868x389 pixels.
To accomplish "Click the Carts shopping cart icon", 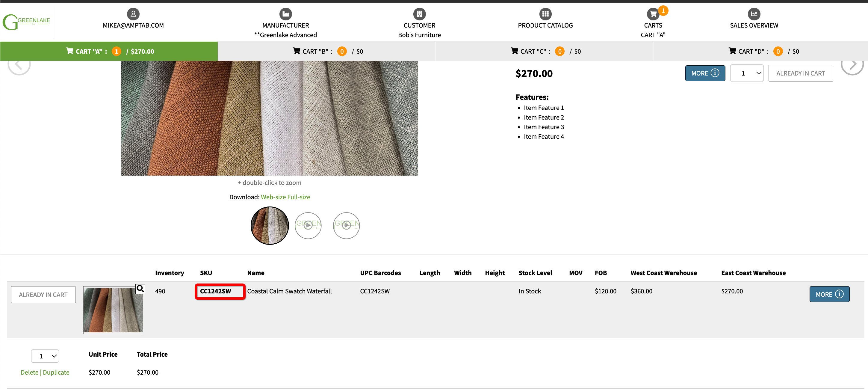I will [653, 14].
